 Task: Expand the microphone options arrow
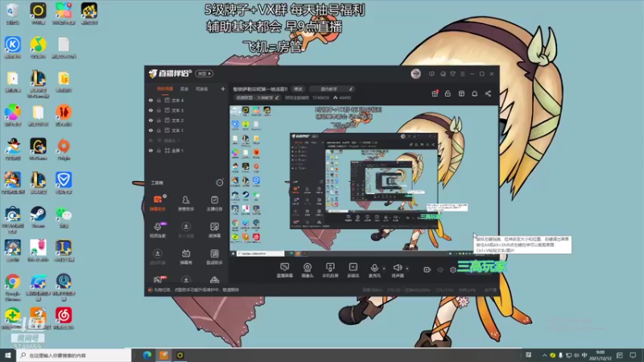click(384, 269)
